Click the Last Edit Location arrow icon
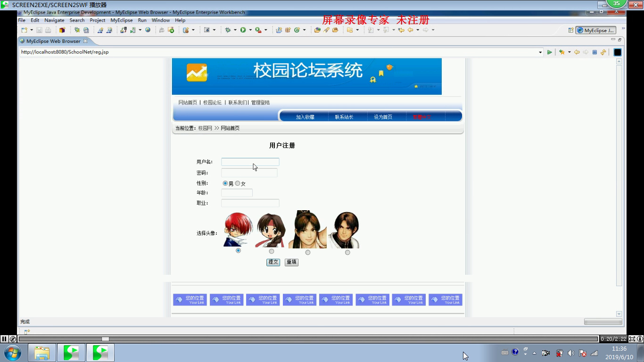This screenshot has width=644, height=362. 401,30
